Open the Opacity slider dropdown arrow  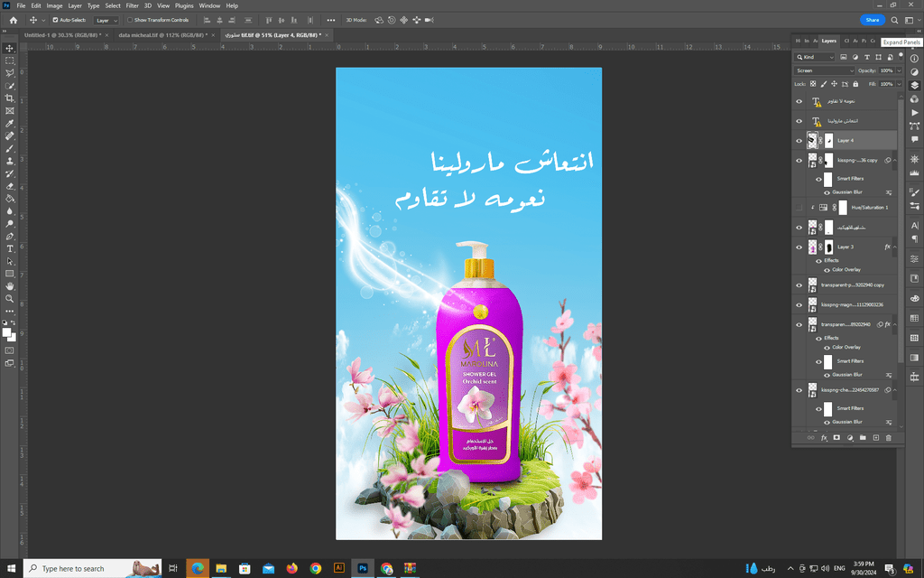coord(899,70)
